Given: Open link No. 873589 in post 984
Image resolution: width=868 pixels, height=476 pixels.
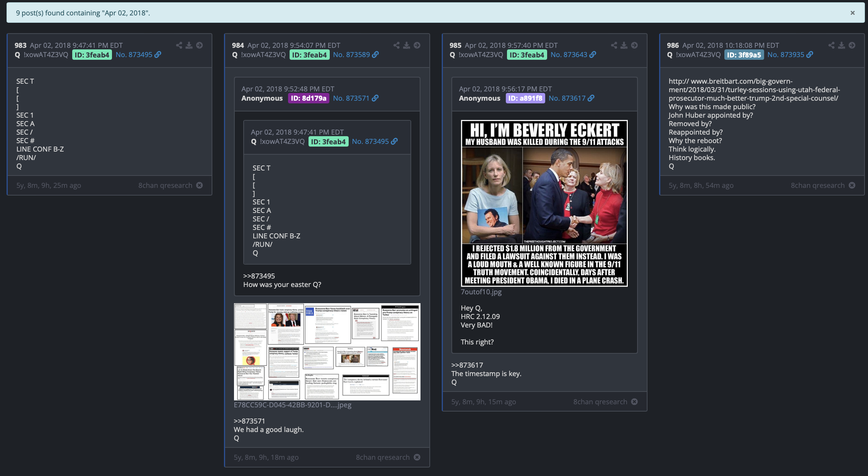Looking at the screenshot, I should pyautogui.click(x=356, y=55).
